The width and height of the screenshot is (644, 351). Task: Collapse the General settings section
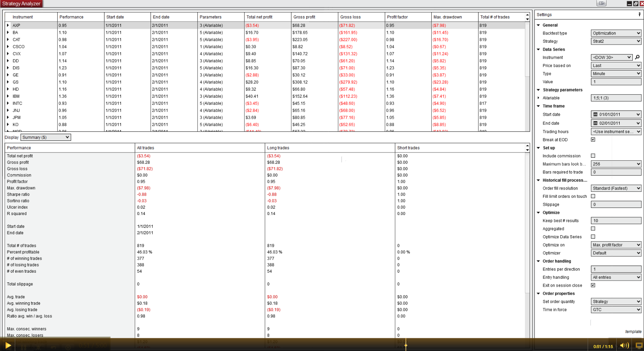[x=538, y=25]
